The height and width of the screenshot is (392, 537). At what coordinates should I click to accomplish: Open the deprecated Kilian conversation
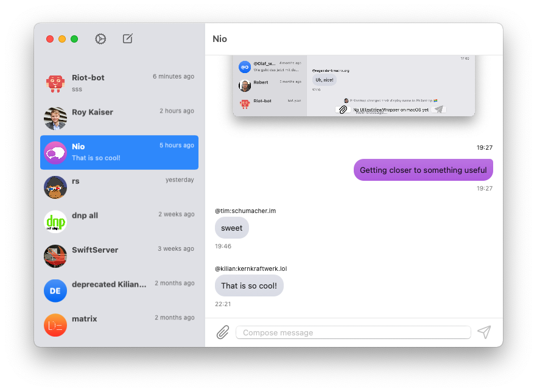(x=119, y=290)
